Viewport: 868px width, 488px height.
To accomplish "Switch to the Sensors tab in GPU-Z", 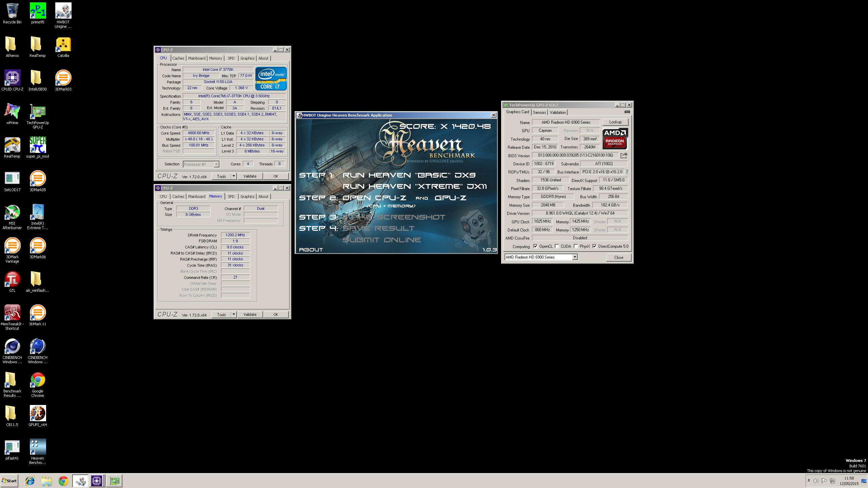I will [x=539, y=113].
